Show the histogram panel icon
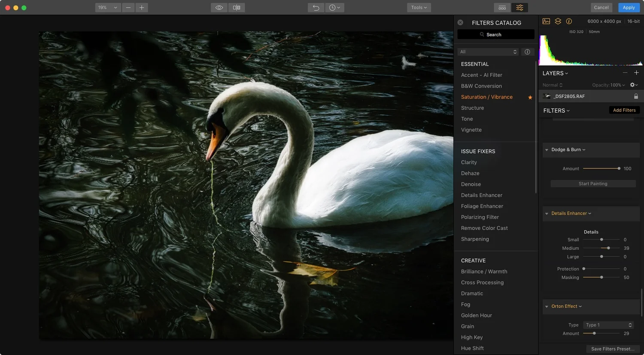Viewport: 644px width, 355px height. click(546, 21)
